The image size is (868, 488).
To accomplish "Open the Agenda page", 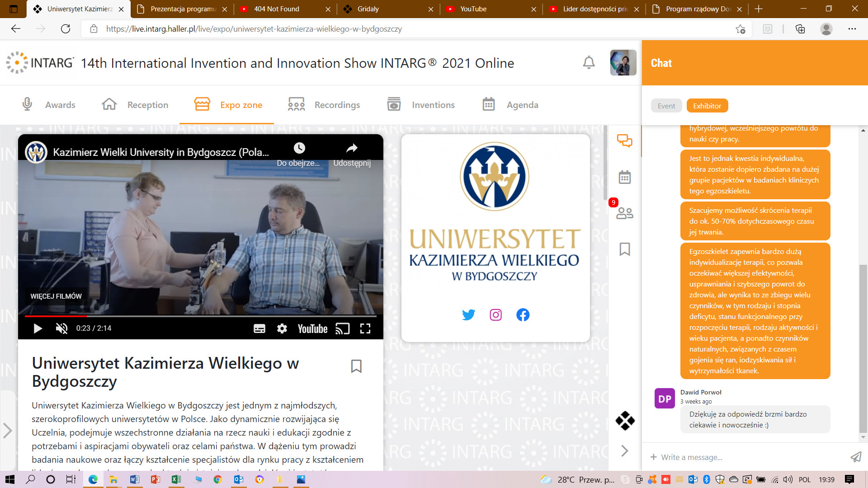I will pyautogui.click(x=510, y=105).
